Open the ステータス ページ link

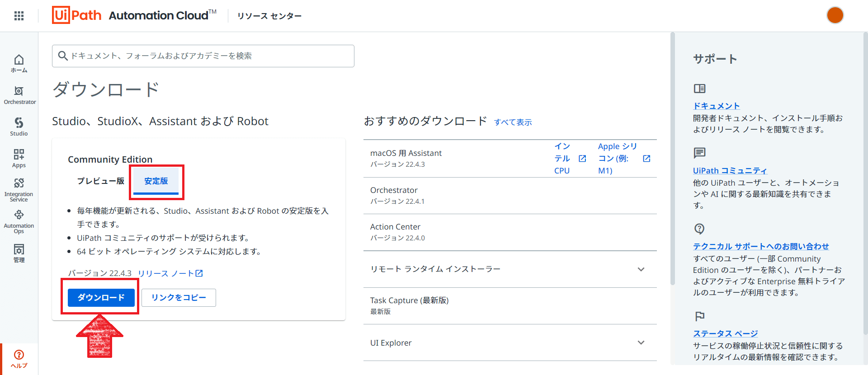725,333
